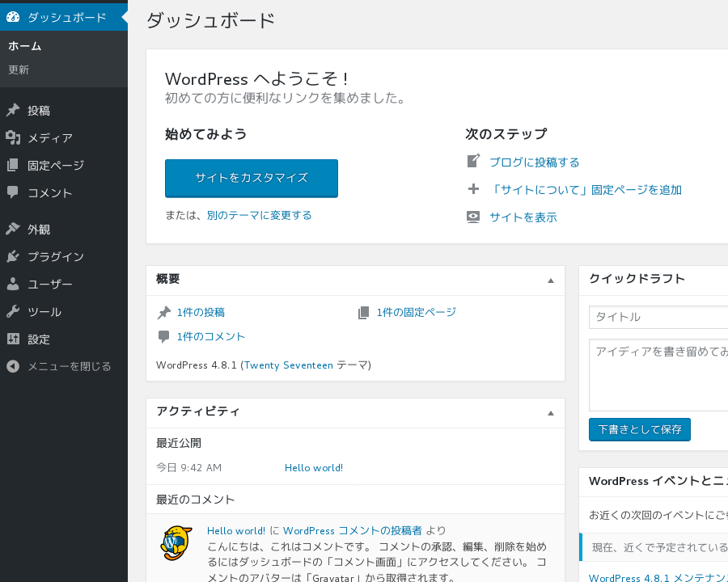This screenshot has width=728, height=582.
Task: Click the 下書きとして保存 button
Action: pos(639,429)
